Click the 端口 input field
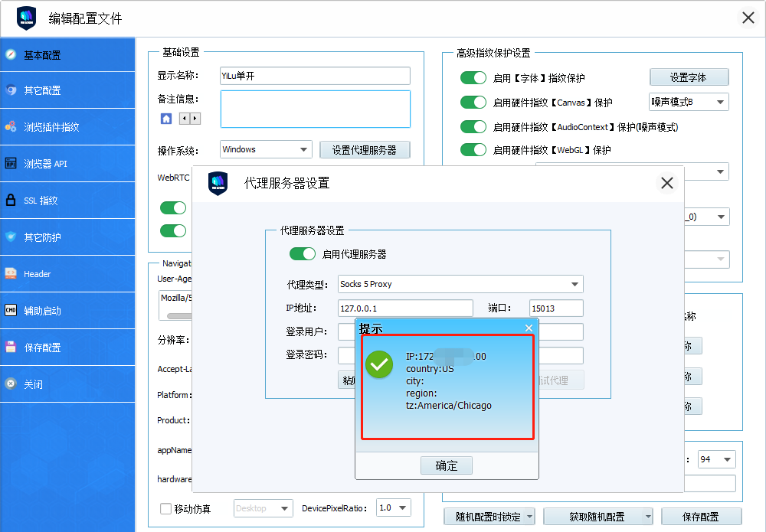Image resolution: width=766 pixels, height=532 pixels. click(x=556, y=308)
